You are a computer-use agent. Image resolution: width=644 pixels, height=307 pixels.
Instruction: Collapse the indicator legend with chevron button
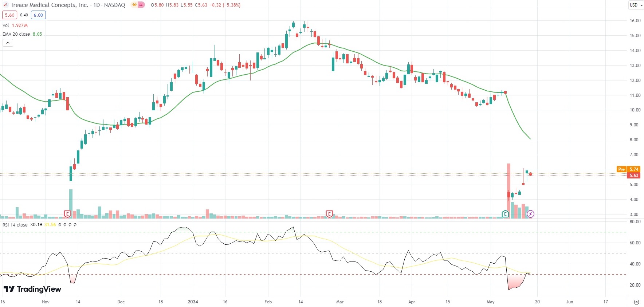tap(8, 43)
